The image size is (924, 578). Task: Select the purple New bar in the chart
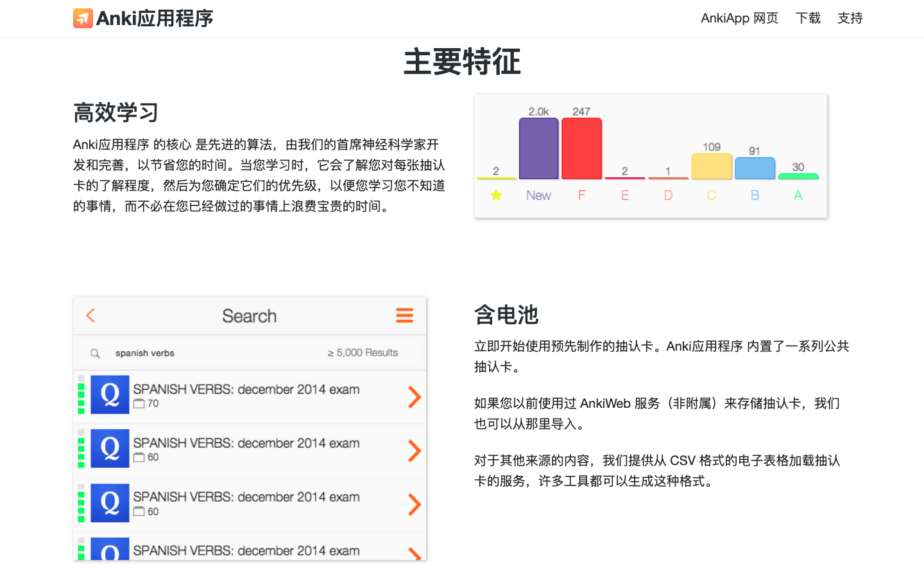(x=538, y=148)
